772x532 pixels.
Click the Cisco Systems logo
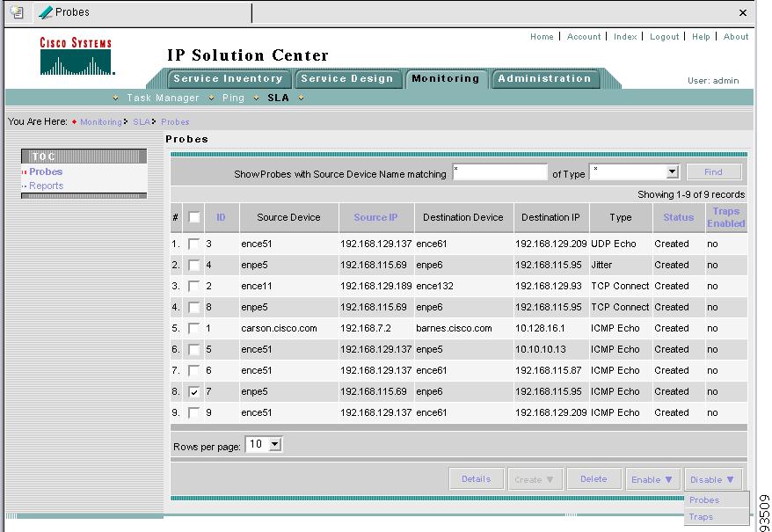76,55
